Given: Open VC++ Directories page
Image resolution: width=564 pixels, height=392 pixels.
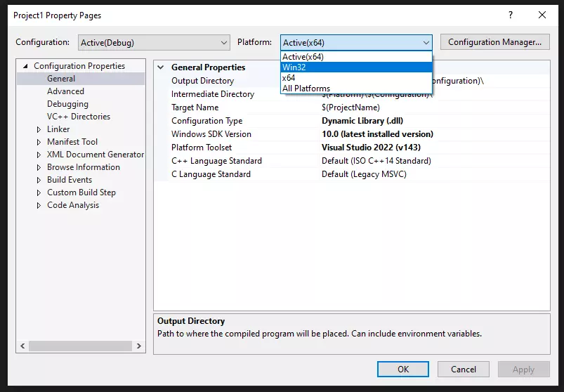Looking at the screenshot, I should point(79,117).
